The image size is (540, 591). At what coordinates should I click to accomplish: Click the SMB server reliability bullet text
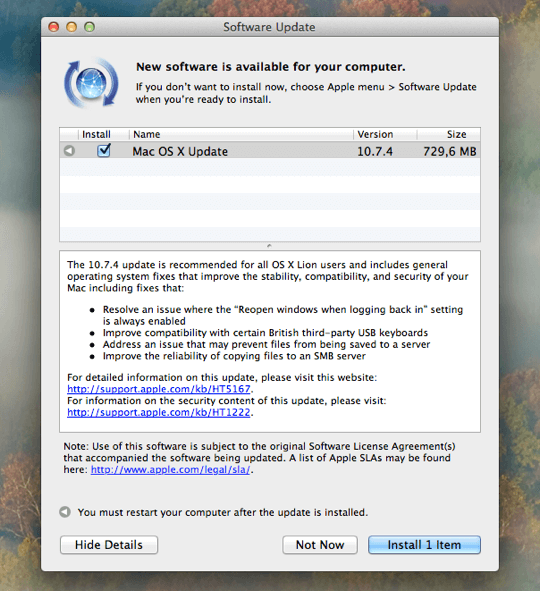click(x=234, y=356)
